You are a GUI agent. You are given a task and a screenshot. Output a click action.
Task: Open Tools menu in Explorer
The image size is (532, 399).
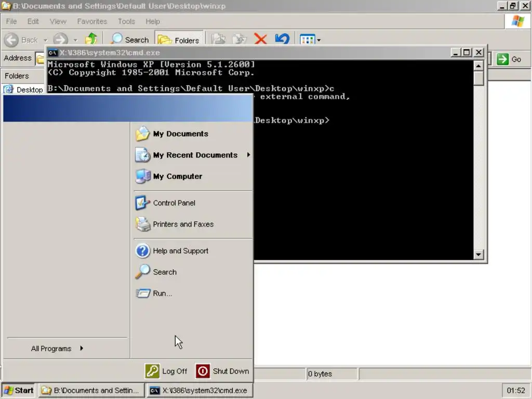126,21
